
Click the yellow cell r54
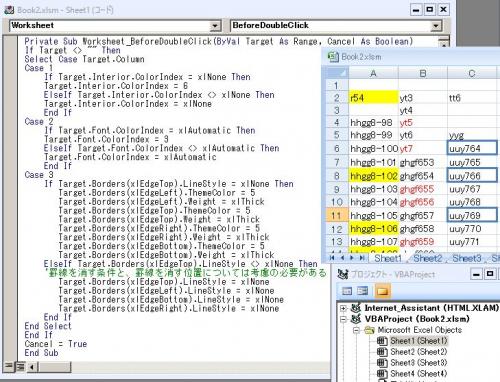pos(373,98)
